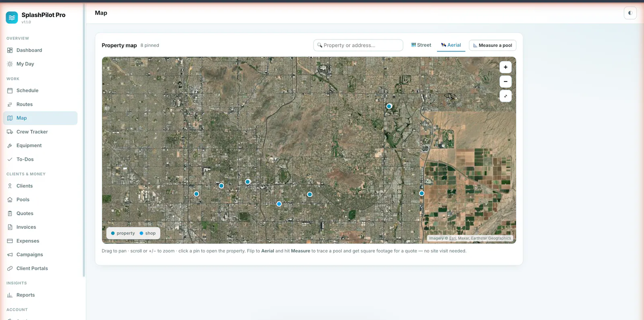The width and height of the screenshot is (644, 320).
Task: Navigate to the Pools page
Action: pos(40,200)
